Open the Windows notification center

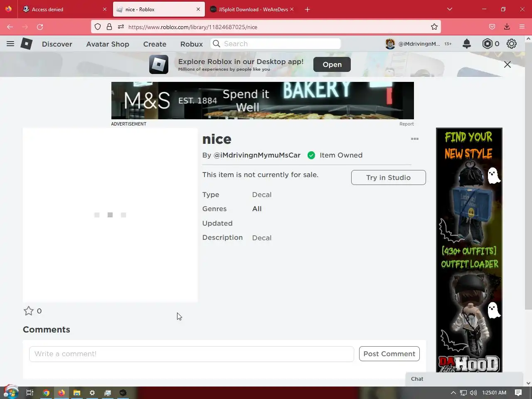pos(518,392)
